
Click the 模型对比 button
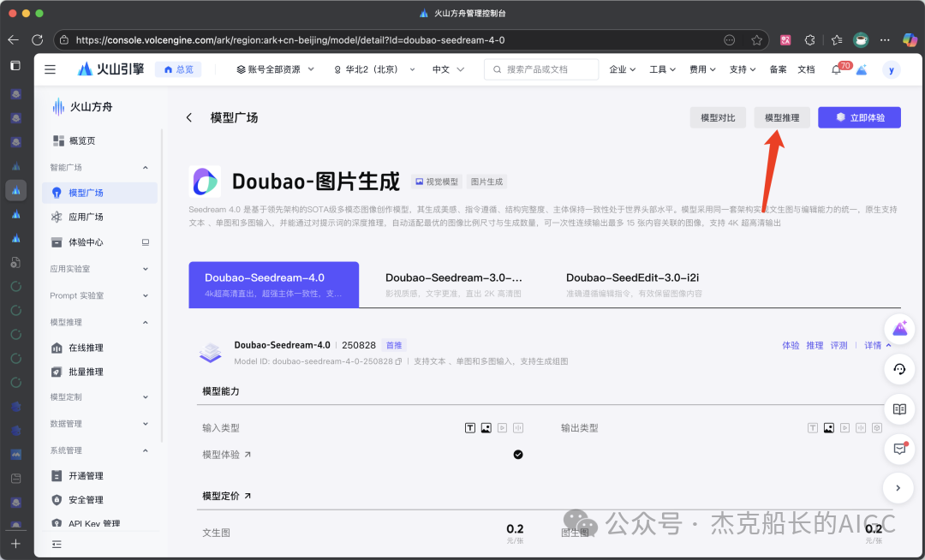click(718, 117)
